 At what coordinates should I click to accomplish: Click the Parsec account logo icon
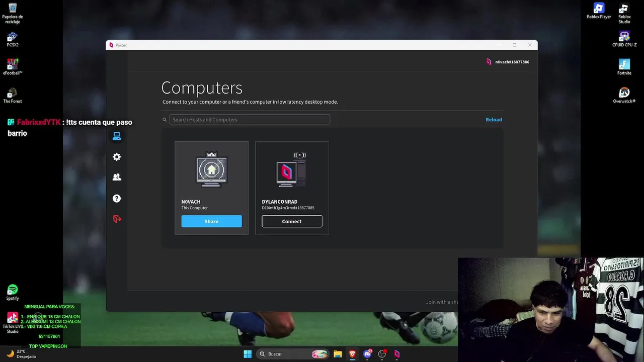pos(489,62)
